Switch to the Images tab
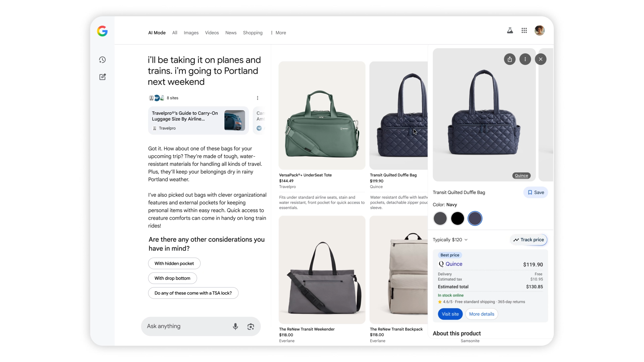The width and height of the screenshot is (644, 362). click(x=191, y=33)
